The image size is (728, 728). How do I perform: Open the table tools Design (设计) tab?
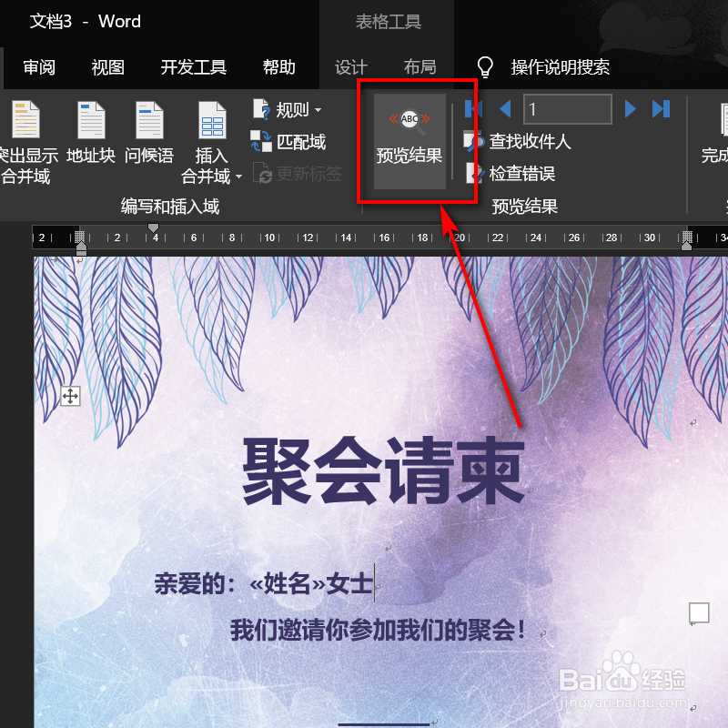[x=351, y=67]
